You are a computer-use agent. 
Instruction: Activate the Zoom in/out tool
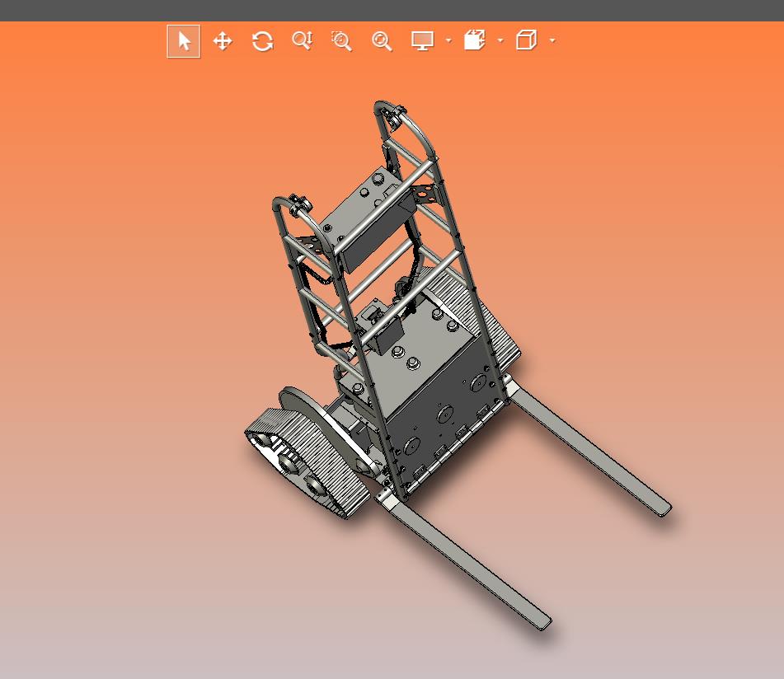point(303,40)
